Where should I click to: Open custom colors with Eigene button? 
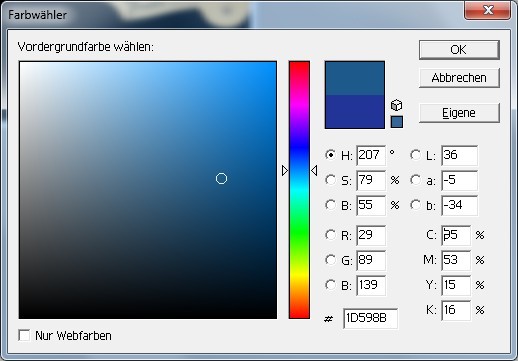click(x=459, y=113)
